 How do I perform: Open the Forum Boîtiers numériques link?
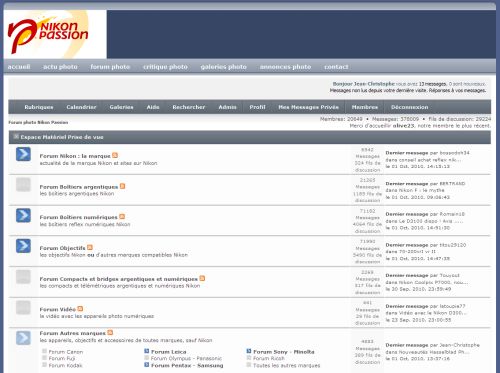pos(78,217)
